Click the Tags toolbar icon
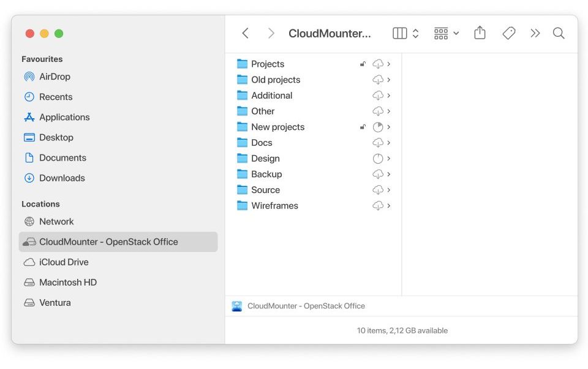The width and height of the screenshot is (588, 369). tap(508, 34)
